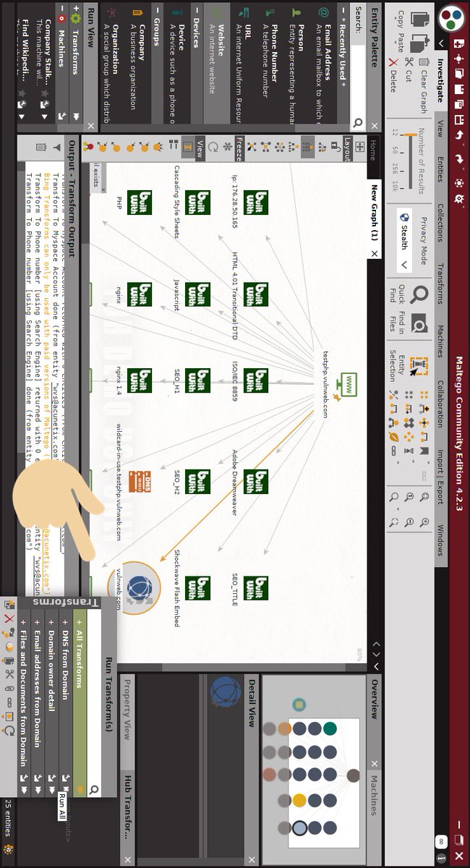Open the Import | Export ribbon tab
This screenshot has height=868, width=470.
(439, 475)
